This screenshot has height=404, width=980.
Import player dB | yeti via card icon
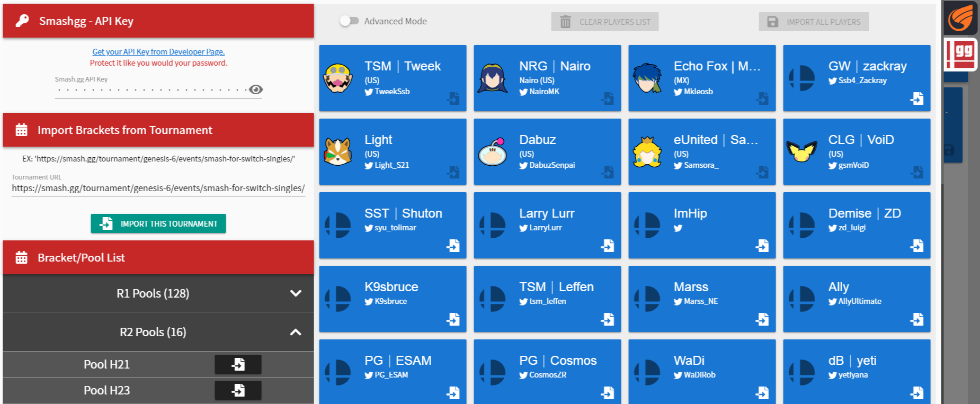click(x=917, y=393)
